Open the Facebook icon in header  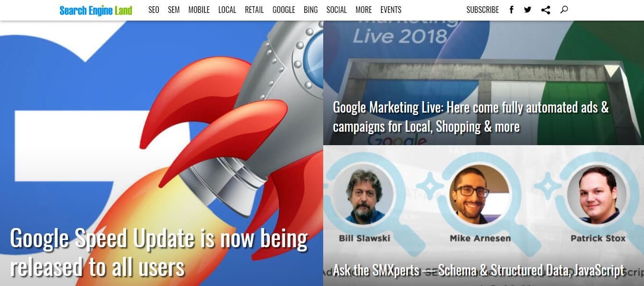pyautogui.click(x=512, y=10)
